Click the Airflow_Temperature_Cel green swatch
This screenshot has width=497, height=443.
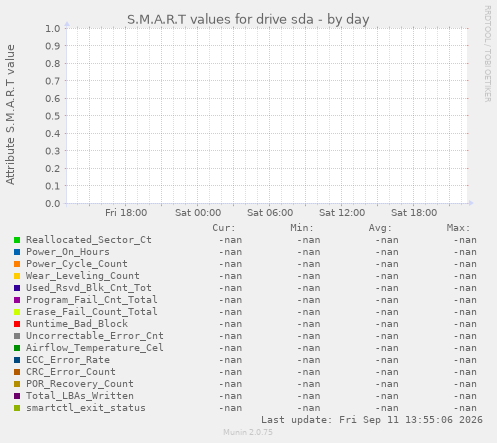(17, 348)
